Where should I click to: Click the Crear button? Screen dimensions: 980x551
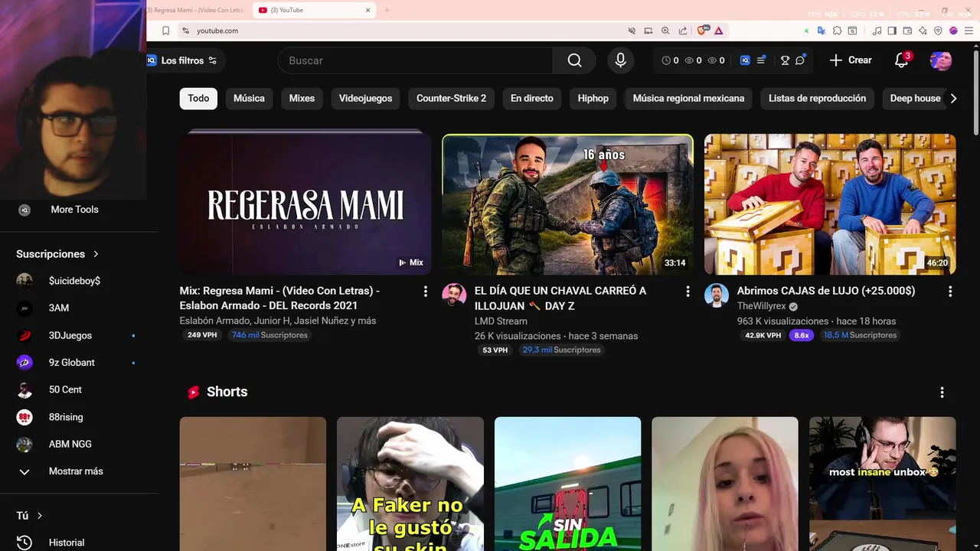pos(851,60)
